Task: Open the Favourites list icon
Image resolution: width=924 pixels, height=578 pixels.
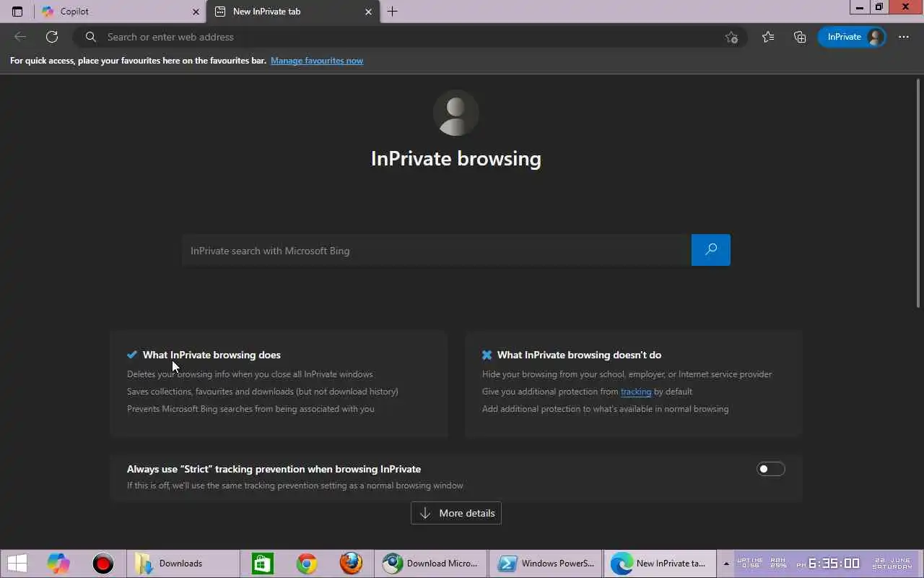Action: point(768,37)
